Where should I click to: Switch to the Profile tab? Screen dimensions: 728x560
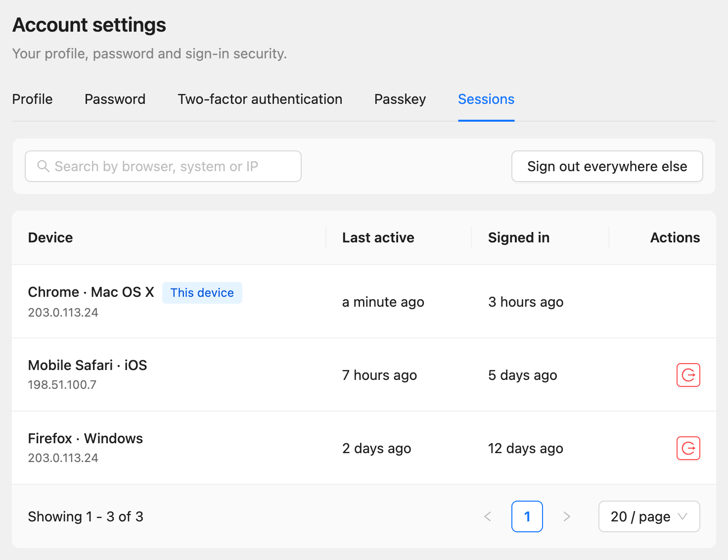32,99
